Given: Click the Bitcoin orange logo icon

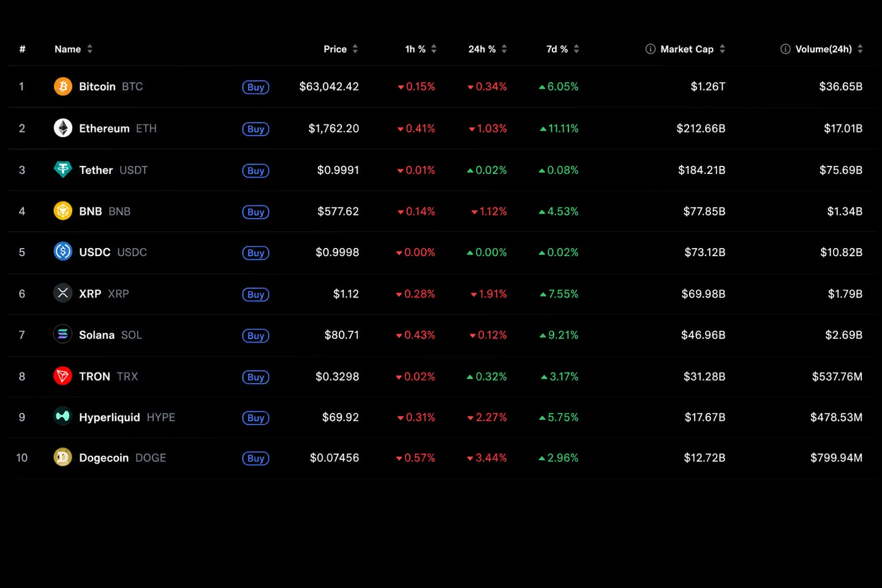Looking at the screenshot, I should point(62,86).
